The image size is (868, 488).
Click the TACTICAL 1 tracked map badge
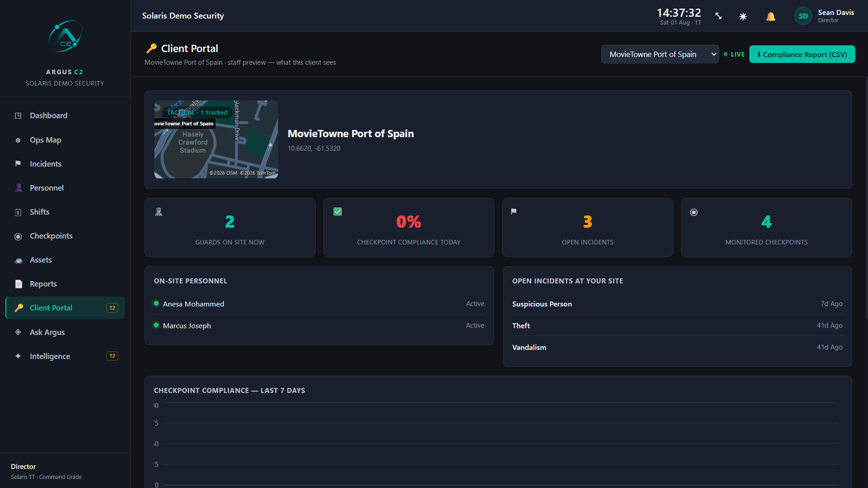[197, 112]
